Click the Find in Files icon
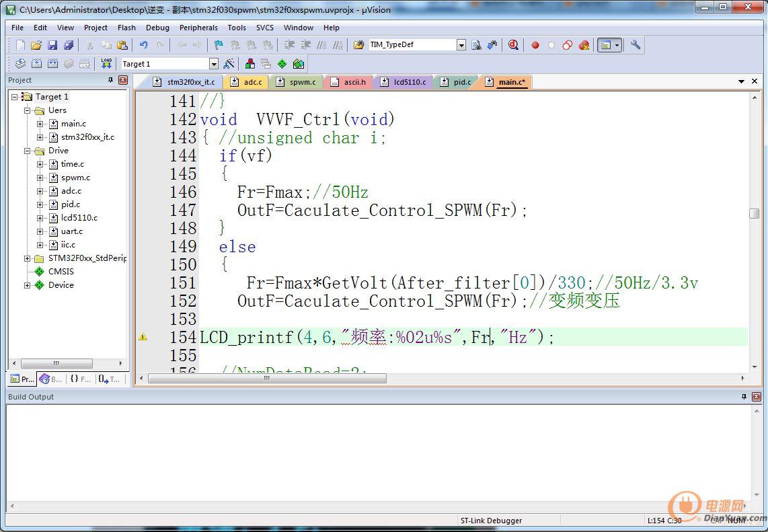Screen dimensions: 768x532 tap(359, 45)
